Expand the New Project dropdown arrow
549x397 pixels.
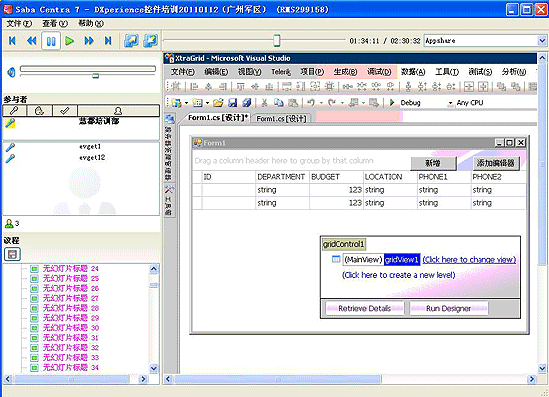(186, 103)
